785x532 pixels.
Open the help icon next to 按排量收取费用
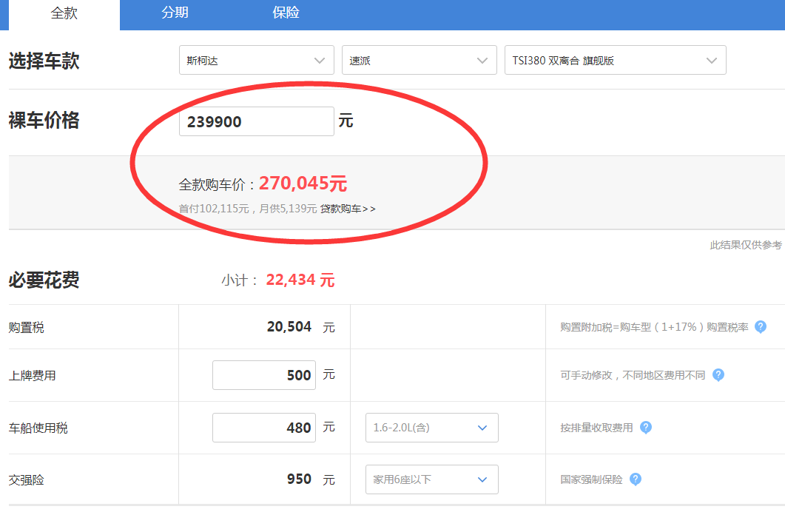tap(646, 428)
